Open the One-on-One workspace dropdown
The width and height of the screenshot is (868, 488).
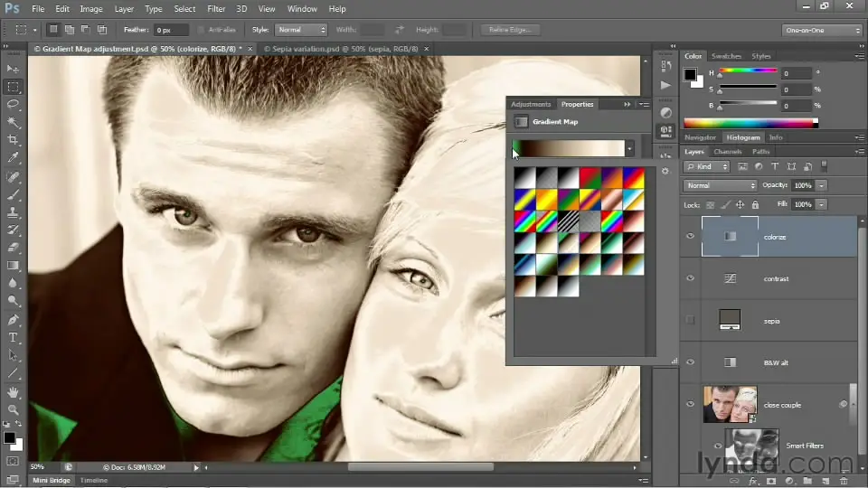point(820,30)
